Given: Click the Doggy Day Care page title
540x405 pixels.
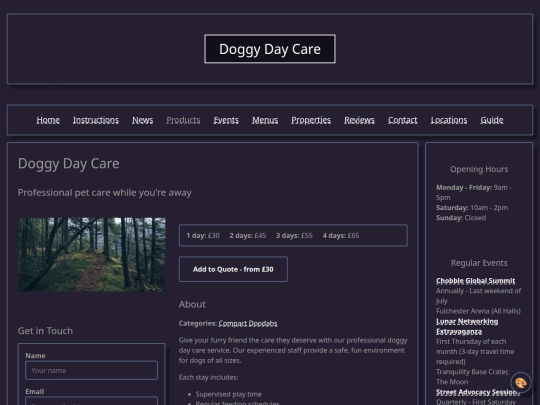Looking at the screenshot, I should tap(69, 164).
